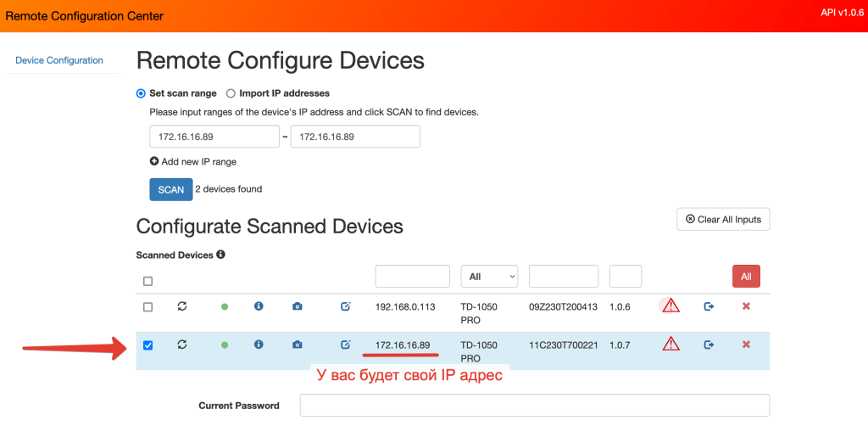
Task: Click warning triangle for 192.168.0.113
Action: coord(670,305)
